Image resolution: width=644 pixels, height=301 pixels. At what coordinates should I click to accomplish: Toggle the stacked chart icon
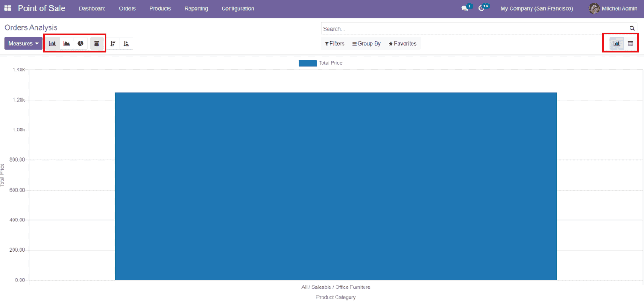(95, 43)
